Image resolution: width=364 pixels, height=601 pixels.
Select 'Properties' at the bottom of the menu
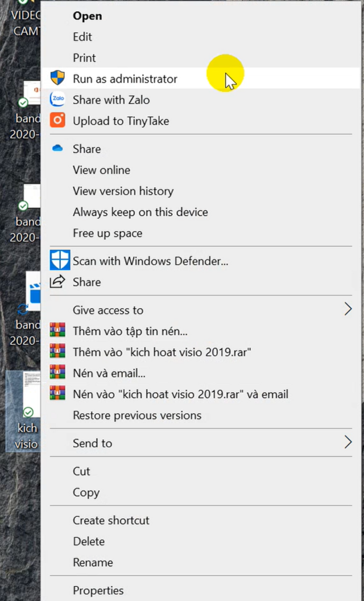[x=98, y=591]
